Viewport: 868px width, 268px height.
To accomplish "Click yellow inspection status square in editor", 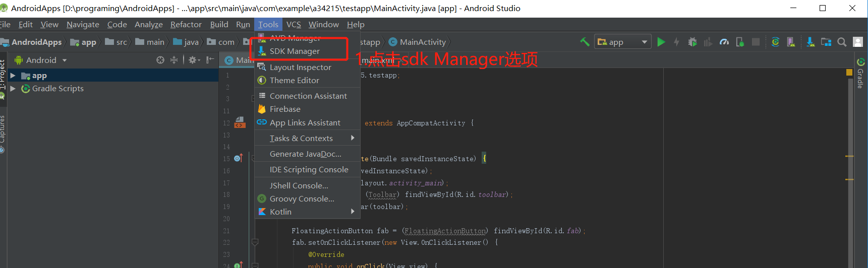I will [849, 73].
